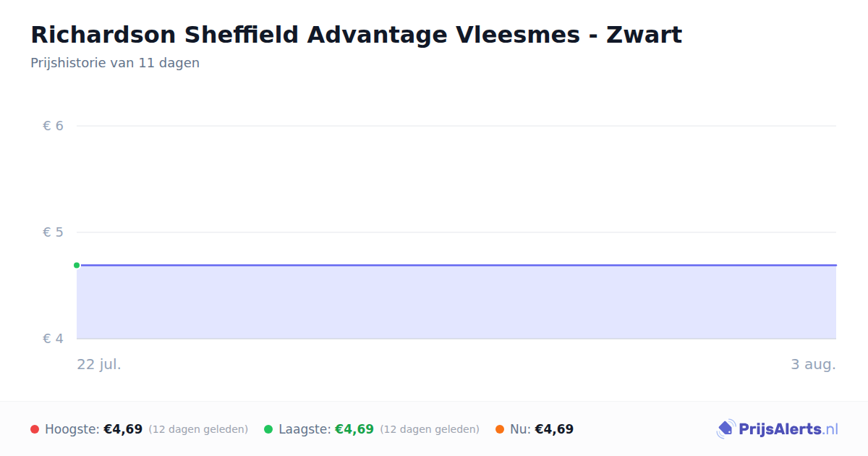Click the 12 dagen geleden note after Laagste
Image resolution: width=868 pixels, height=456 pixels.
(430, 429)
